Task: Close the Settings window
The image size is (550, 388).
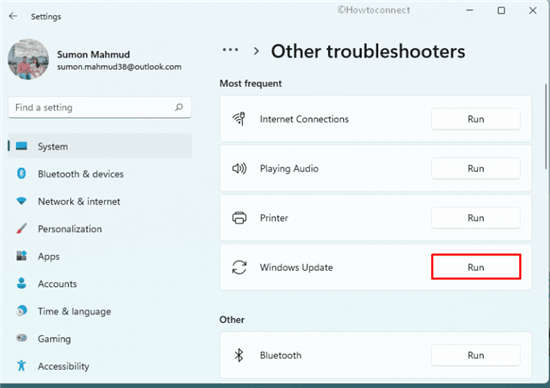Action: tap(532, 11)
